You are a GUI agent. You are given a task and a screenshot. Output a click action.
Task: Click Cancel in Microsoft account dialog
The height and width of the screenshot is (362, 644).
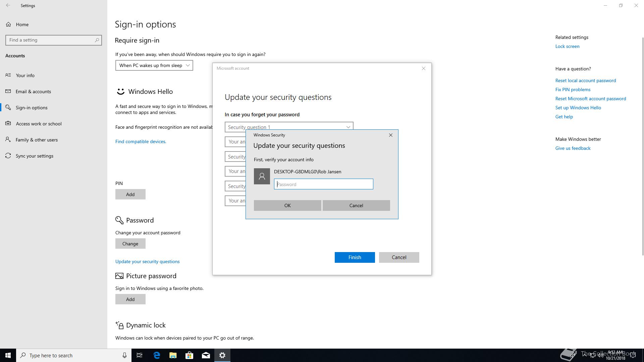[x=399, y=257]
